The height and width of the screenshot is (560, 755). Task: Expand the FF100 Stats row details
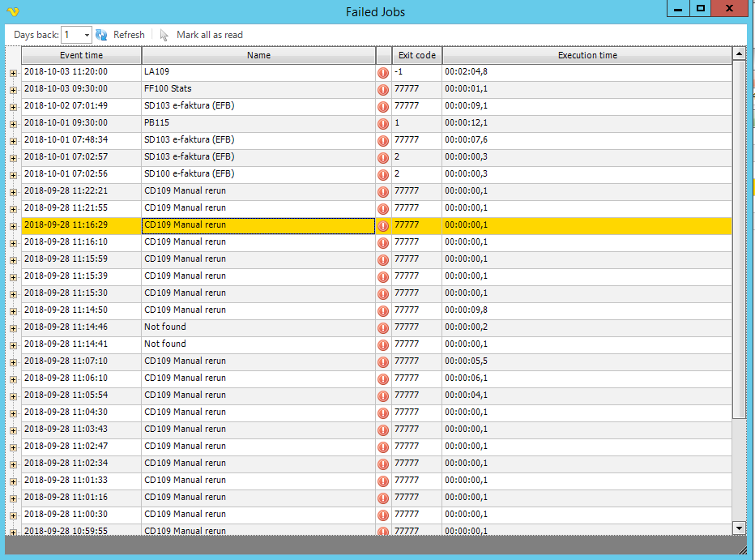tap(13, 89)
